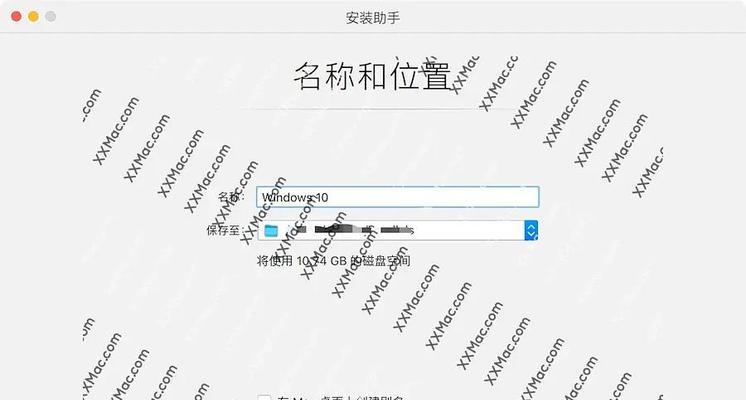This screenshot has width=746, height=400.
Task: Click the 名称 field label
Action: tap(231, 197)
